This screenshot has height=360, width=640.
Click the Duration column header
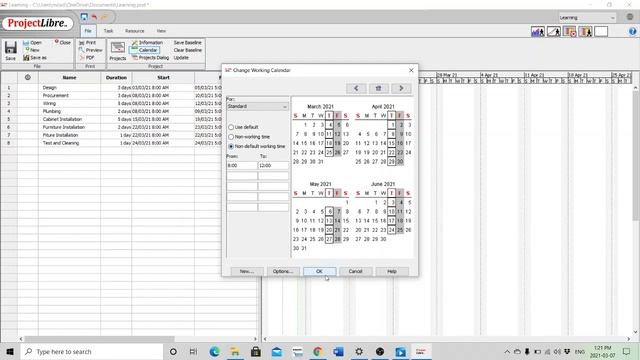116,77
